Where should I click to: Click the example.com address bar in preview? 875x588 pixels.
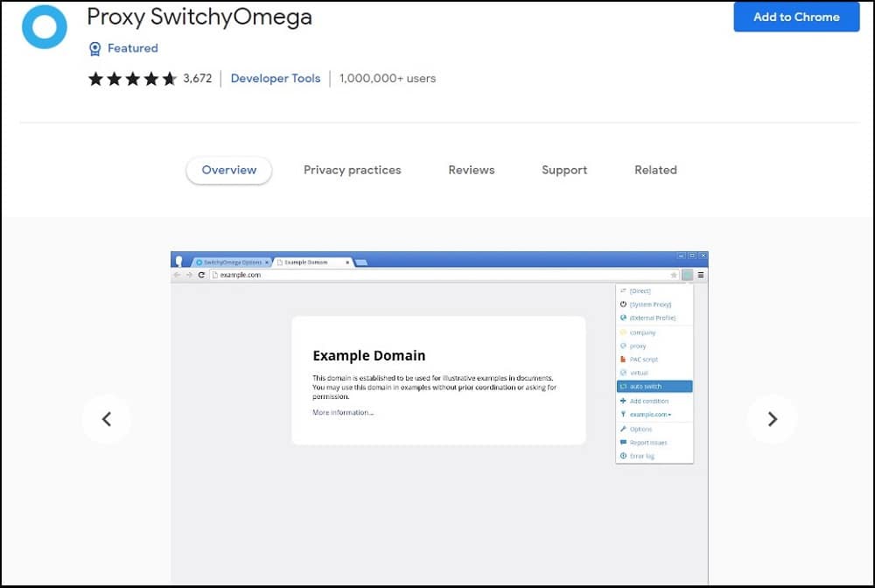pyautogui.click(x=444, y=275)
